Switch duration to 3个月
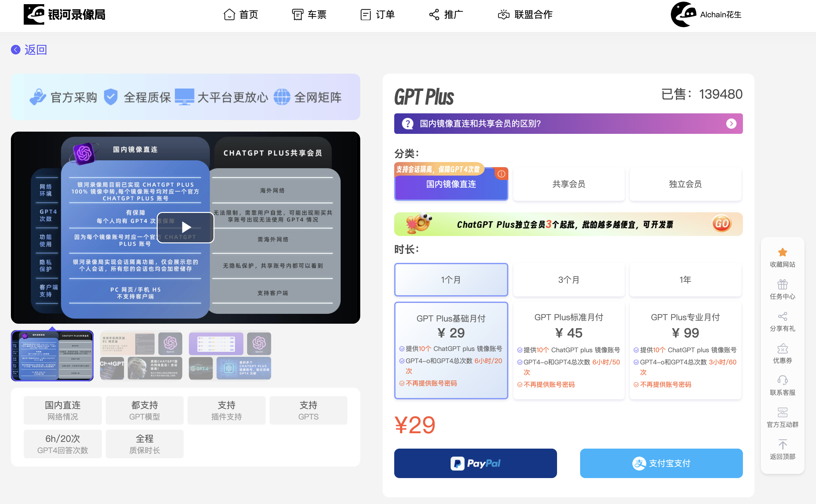816x504 pixels. [569, 280]
